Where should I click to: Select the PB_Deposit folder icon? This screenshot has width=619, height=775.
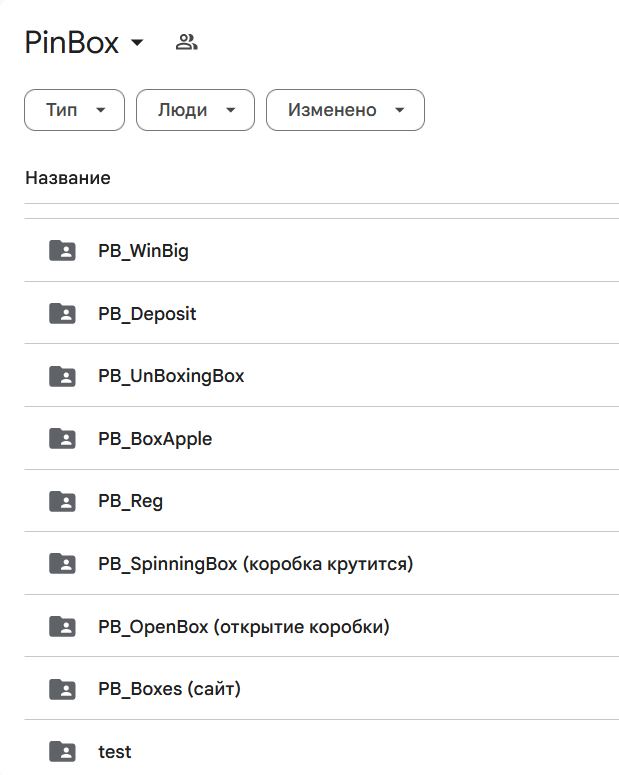point(62,314)
